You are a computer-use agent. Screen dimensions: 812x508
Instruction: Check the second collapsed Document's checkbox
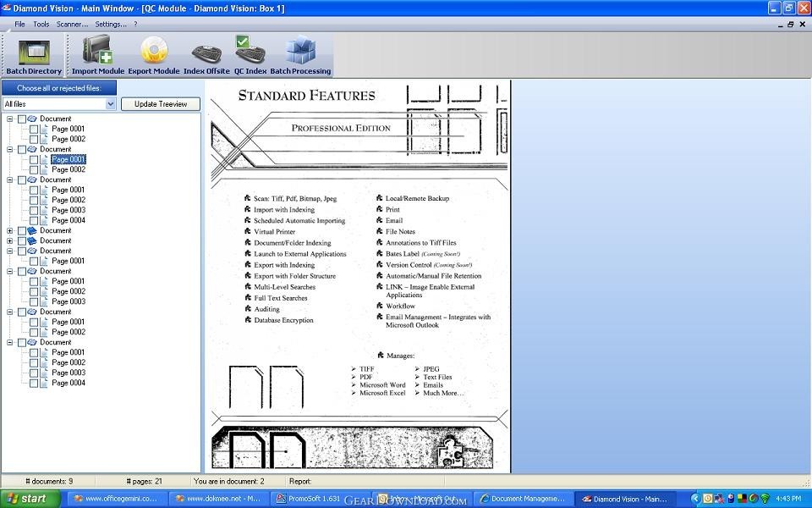pyautogui.click(x=22, y=241)
